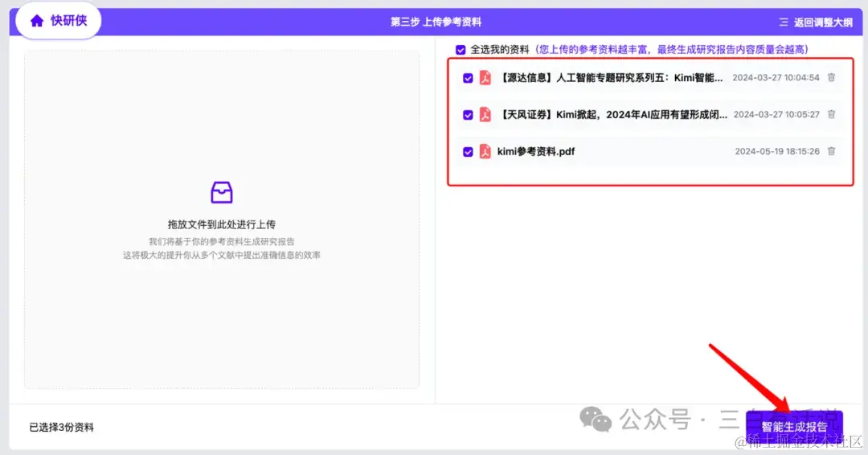Click the list icon next to 返回调整大纲
This screenshot has width=868, height=455.
click(x=784, y=23)
